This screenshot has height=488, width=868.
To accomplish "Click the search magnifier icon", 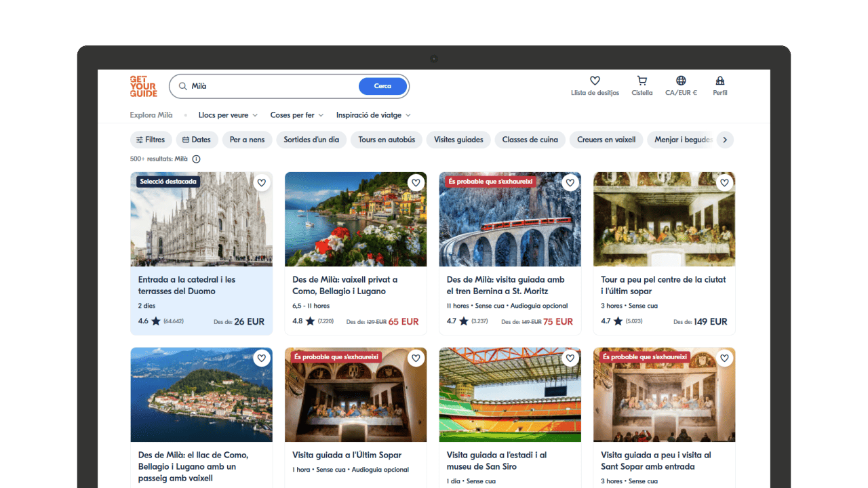I will (x=182, y=86).
